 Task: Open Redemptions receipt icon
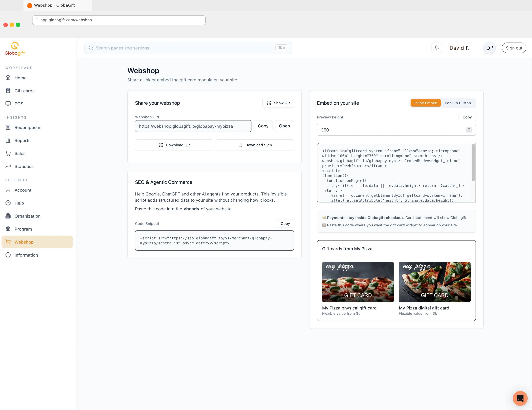pyautogui.click(x=8, y=127)
